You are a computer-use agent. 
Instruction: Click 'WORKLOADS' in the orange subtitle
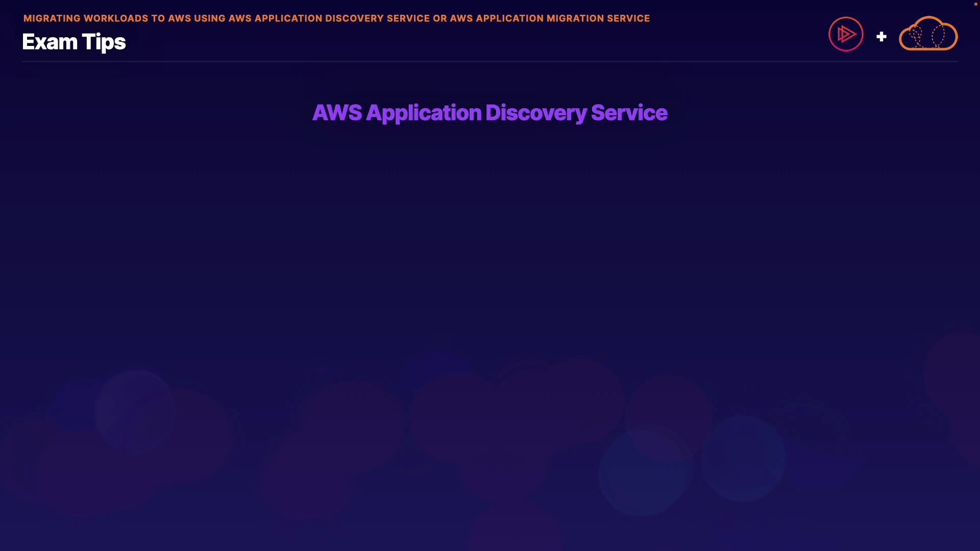click(116, 18)
